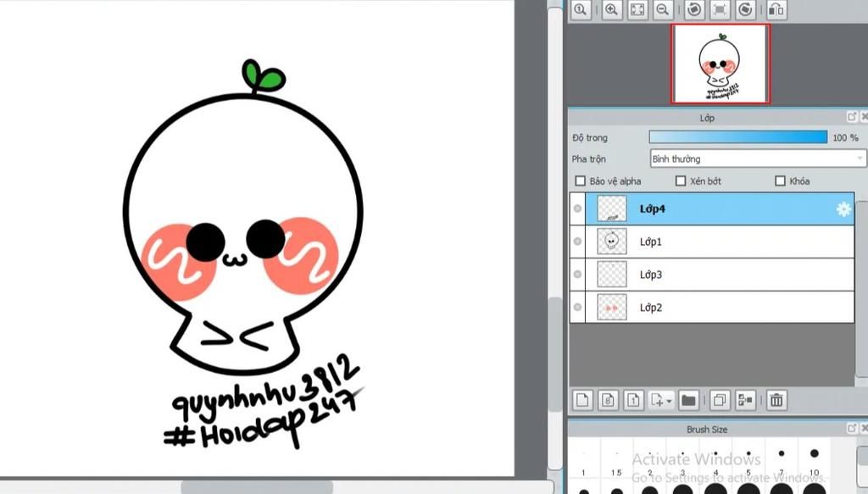Expand the add special layer dropdown arrow

[x=670, y=400]
